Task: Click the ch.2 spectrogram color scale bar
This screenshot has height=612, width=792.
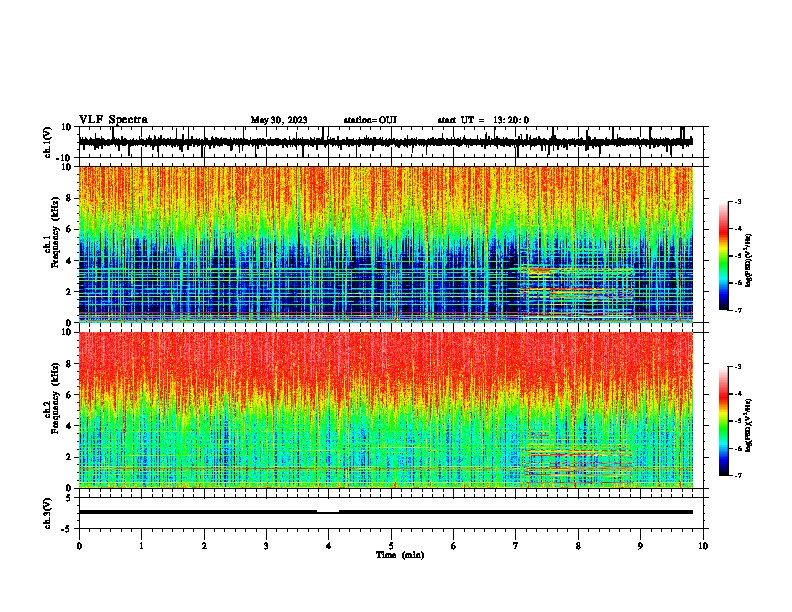Action: 723,421
